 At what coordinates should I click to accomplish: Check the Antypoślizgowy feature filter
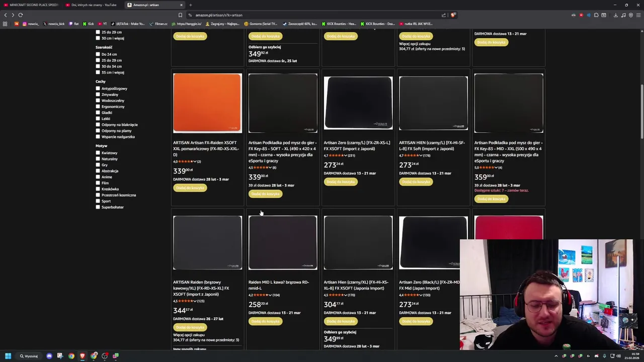98,88
